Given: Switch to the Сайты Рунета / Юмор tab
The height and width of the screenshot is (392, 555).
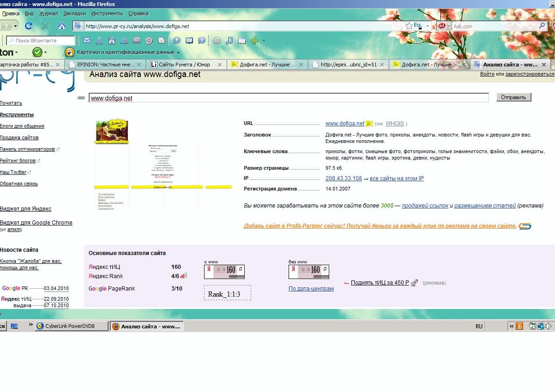Looking at the screenshot, I should click(187, 65).
